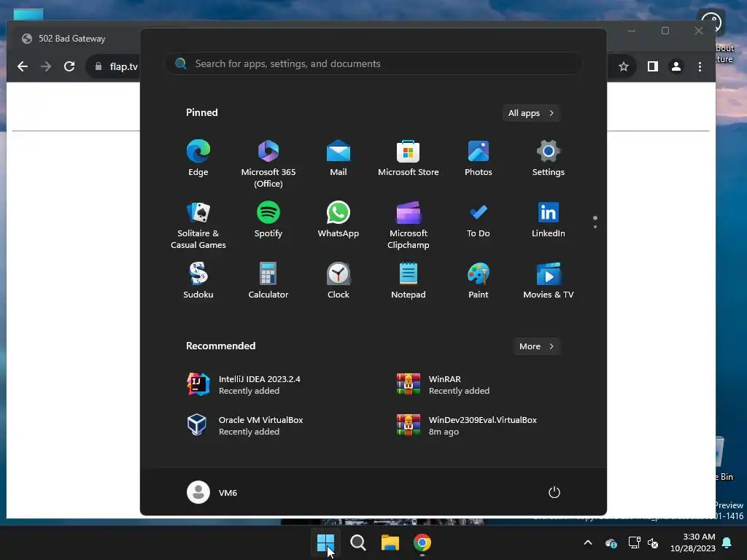Open the LinkedIn app
Image resolution: width=747 pixels, height=560 pixels.
549,219
